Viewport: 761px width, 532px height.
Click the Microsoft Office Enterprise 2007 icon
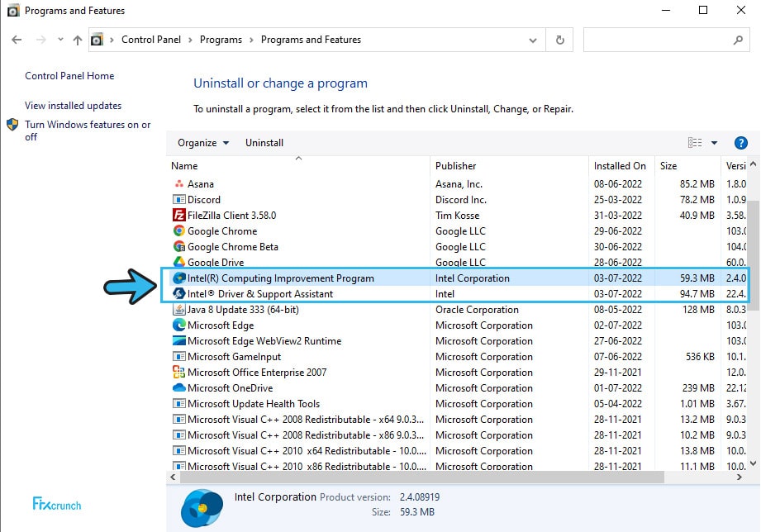pyautogui.click(x=179, y=373)
